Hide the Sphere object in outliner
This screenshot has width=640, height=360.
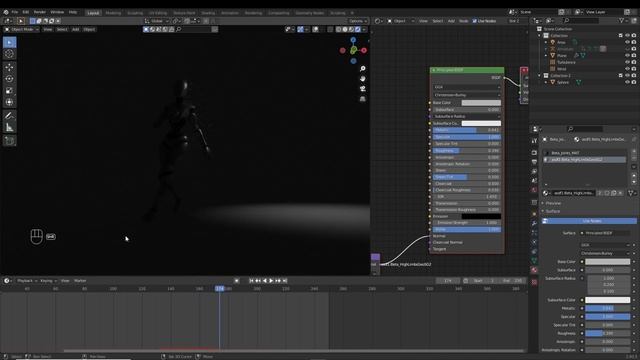[x=627, y=82]
